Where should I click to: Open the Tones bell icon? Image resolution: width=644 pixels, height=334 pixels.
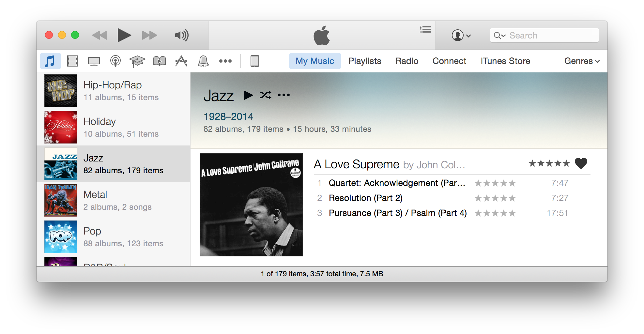pos(203,61)
